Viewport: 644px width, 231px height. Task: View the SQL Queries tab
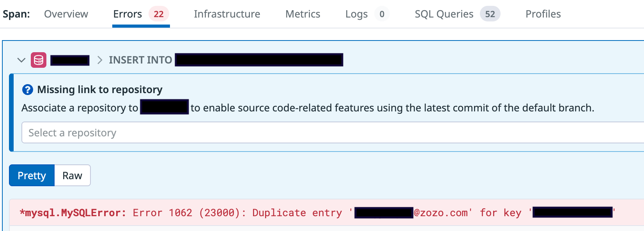coord(457,14)
